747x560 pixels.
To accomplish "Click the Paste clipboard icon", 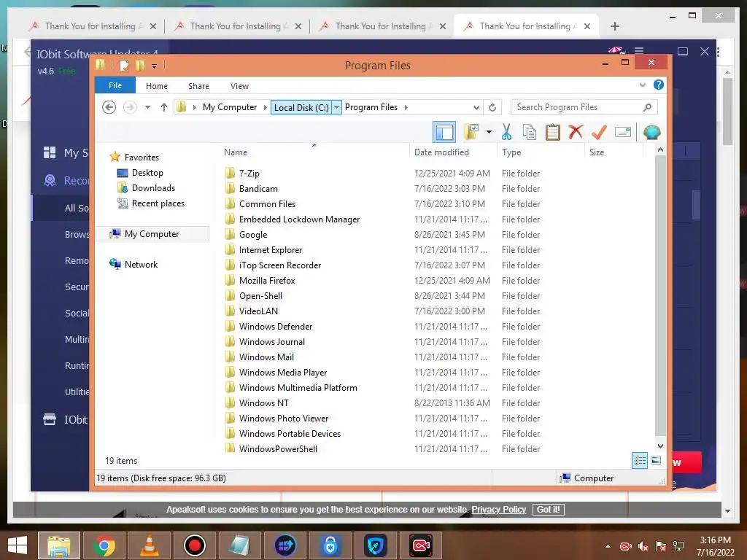I will [x=553, y=132].
